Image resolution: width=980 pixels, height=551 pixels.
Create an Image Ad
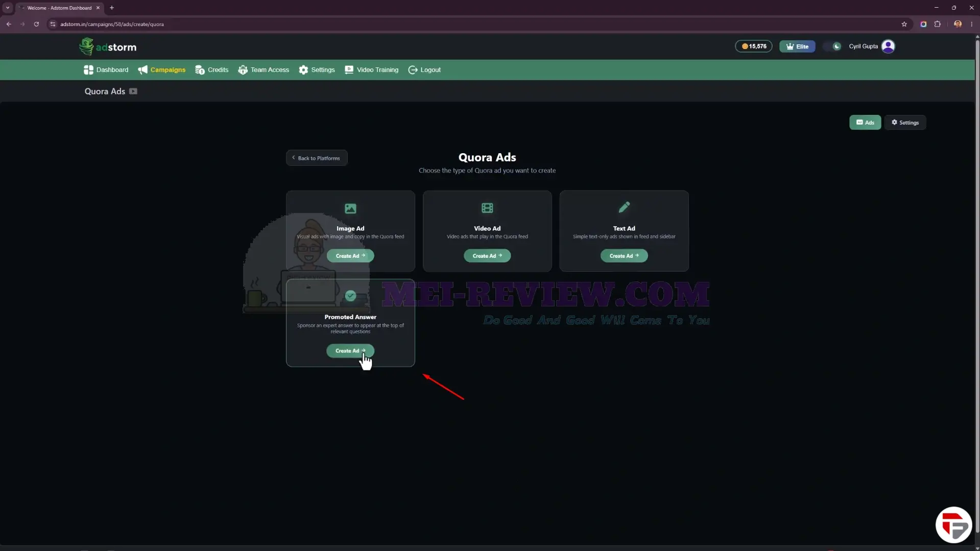click(x=350, y=256)
